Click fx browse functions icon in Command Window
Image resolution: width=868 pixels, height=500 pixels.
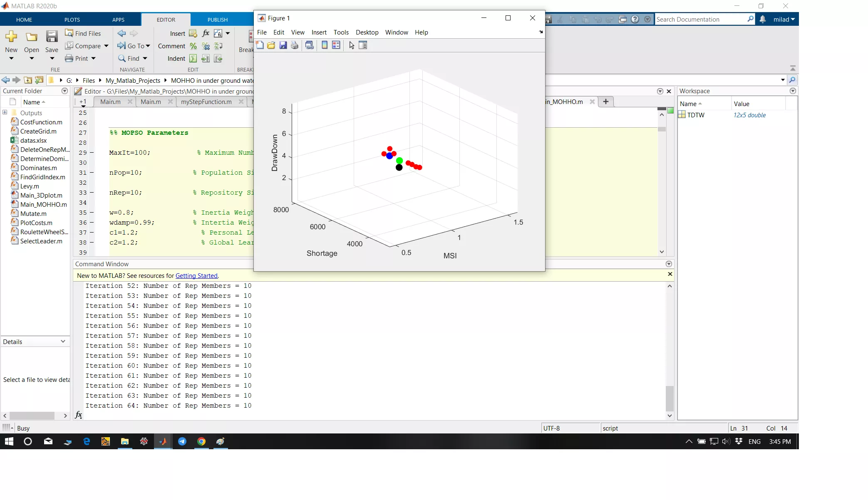[x=78, y=415]
